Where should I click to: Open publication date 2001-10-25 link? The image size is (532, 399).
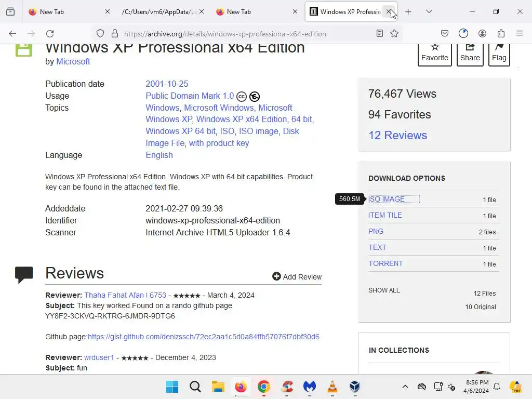tap(167, 84)
